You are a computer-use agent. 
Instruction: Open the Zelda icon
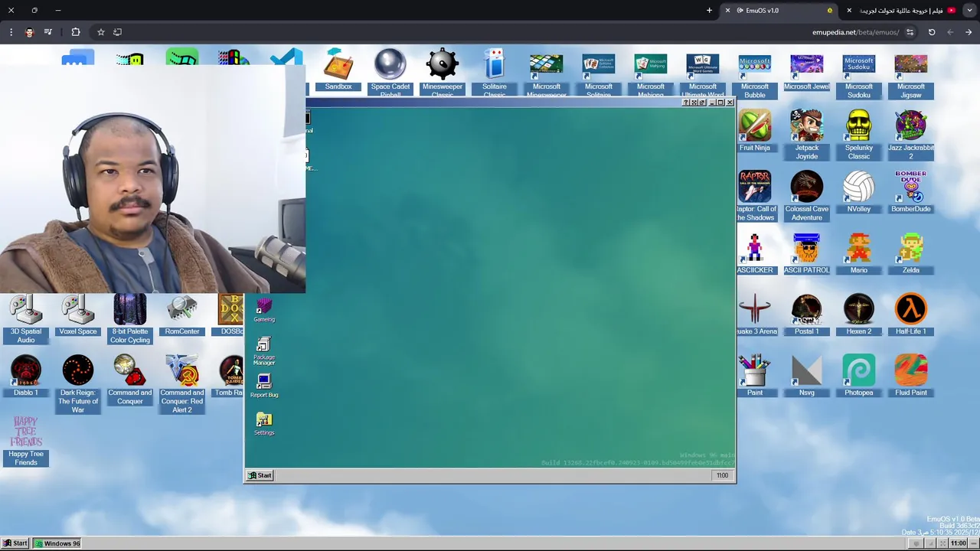click(911, 253)
